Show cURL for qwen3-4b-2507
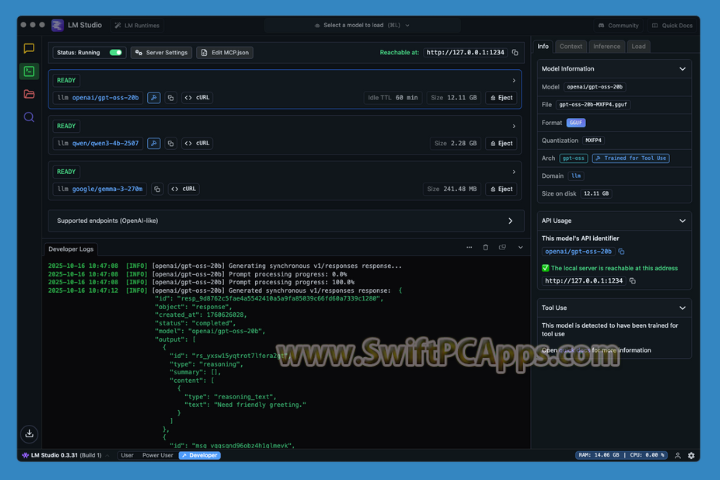 tap(197, 143)
